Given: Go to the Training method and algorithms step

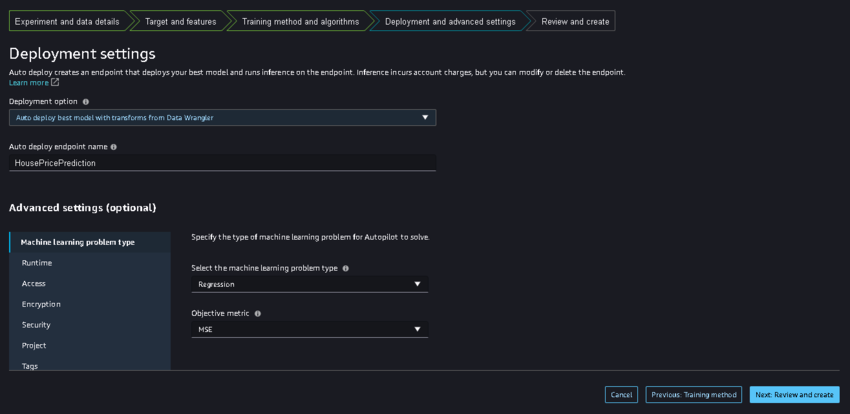Looking at the screenshot, I should pos(300,22).
